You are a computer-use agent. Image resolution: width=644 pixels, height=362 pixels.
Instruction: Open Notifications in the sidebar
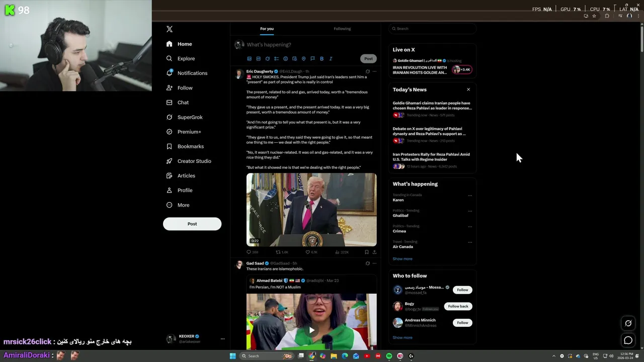pyautogui.click(x=187, y=73)
